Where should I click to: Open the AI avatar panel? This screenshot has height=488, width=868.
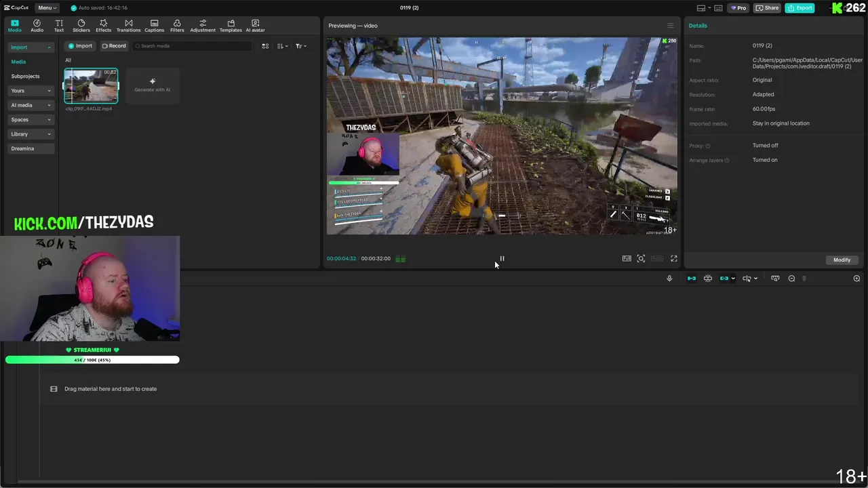point(256,26)
